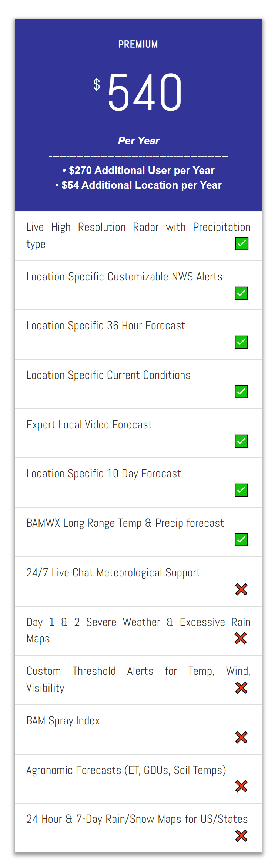The width and height of the screenshot is (278, 868).
Task: Click red X for 24/7 Live Chat Support
Action: (241, 589)
